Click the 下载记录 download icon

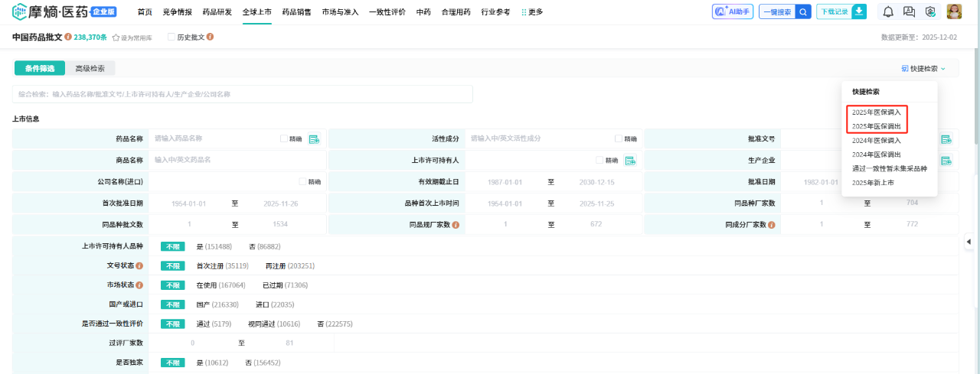[x=859, y=11]
